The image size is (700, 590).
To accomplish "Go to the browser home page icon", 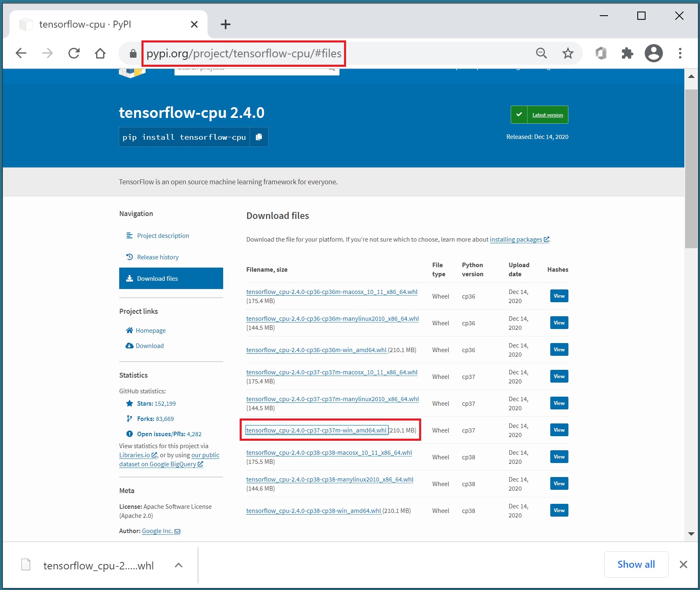I will pos(100,53).
